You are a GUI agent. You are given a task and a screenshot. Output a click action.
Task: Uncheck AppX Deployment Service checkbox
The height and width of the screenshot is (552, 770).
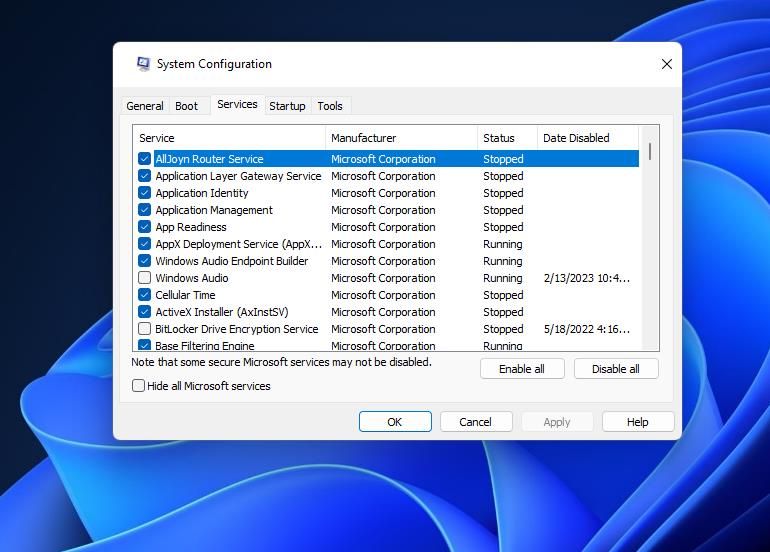[144, 244]
